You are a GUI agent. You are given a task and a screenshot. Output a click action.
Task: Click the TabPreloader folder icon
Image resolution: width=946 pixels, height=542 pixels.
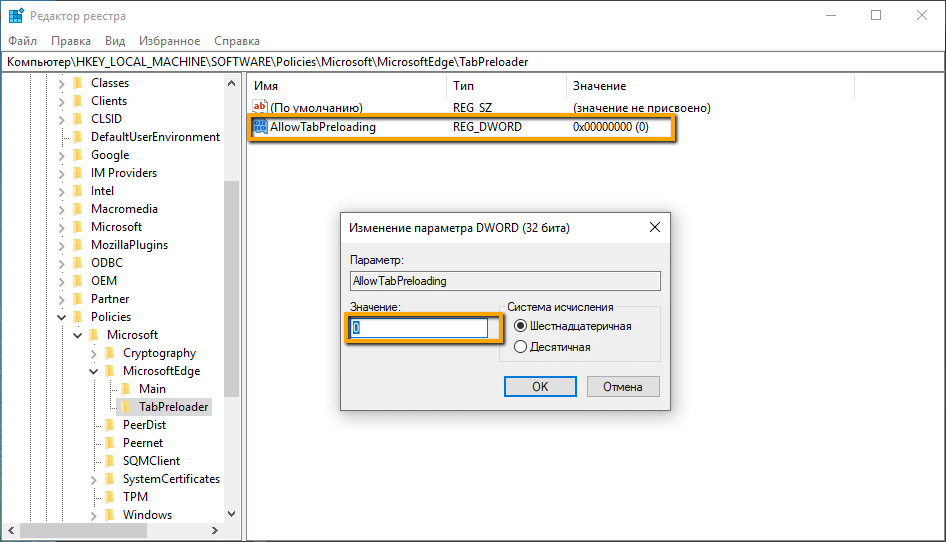point(125,407)
